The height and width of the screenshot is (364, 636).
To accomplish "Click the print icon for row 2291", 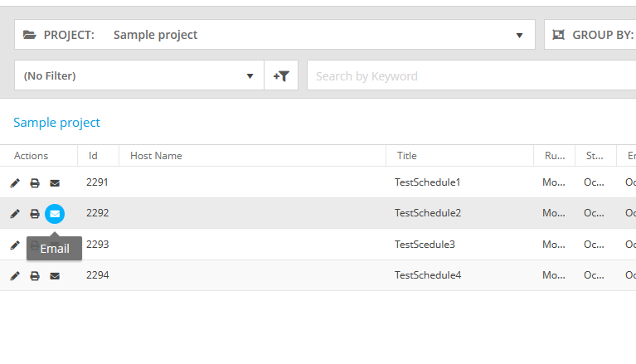I will [x=35, y=182].
